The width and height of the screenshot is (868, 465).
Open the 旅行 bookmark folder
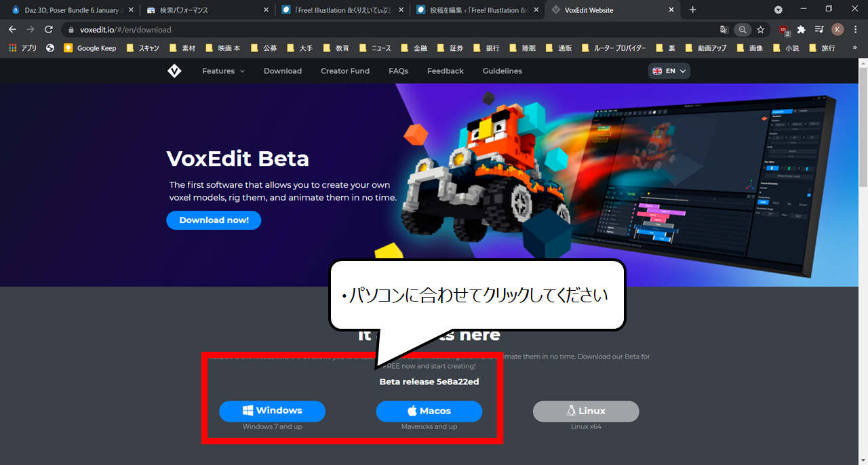(x=822, y=48)
